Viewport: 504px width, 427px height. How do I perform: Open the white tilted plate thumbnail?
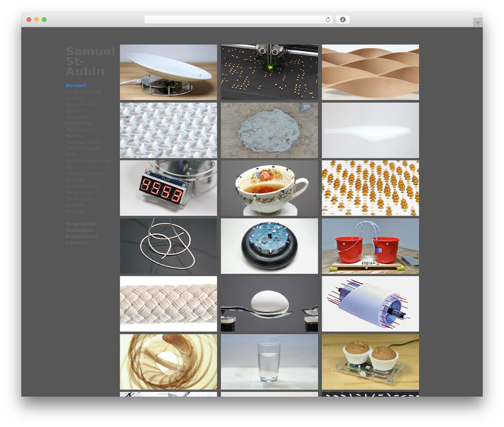[169, 72]
